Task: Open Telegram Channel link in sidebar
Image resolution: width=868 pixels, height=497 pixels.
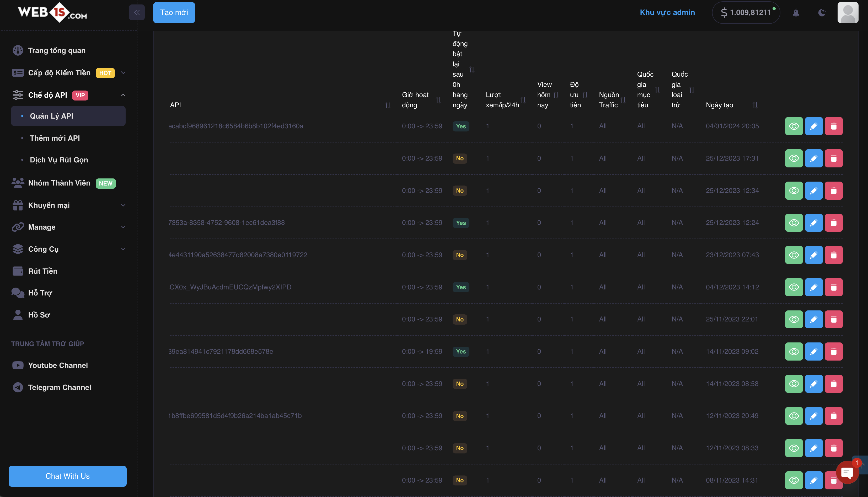Action: click(x=59, y=387)
